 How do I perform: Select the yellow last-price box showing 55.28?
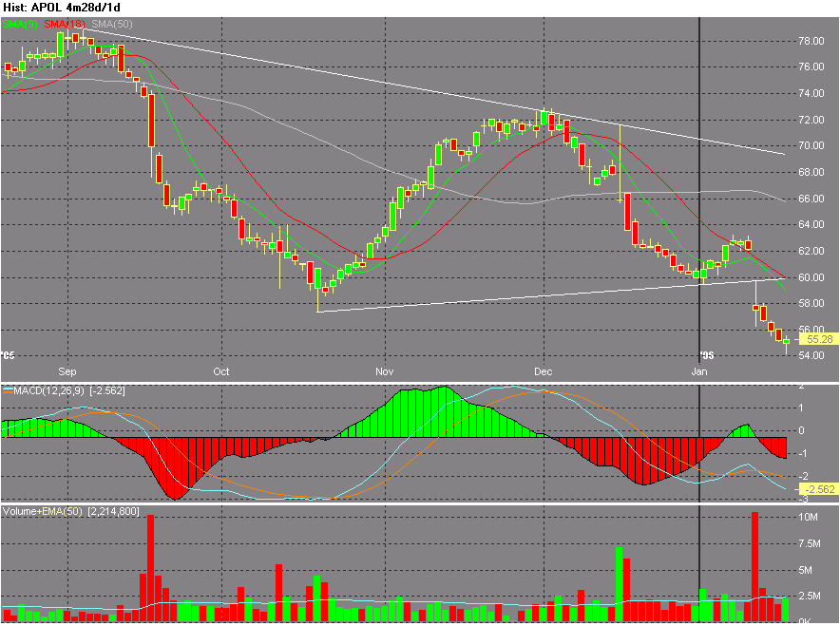coord(819,338)
